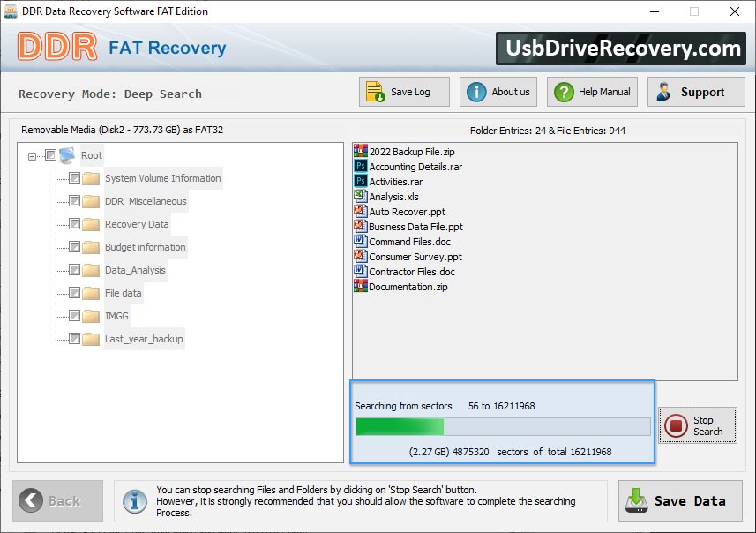Click the IMGG folder icon
Image resolution: width=756 pixels, height=533 pixels.
91,316
